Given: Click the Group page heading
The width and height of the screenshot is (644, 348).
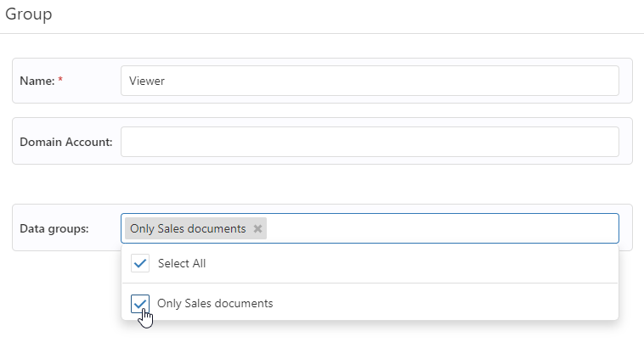Looking at the screenshot, I should pos(29,14).
